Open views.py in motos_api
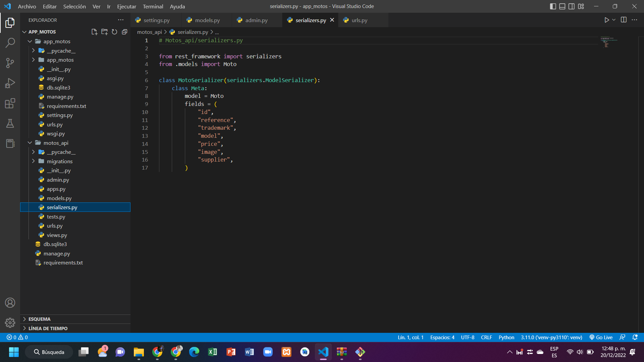Screen dimensions: 644x362 tap(75, 235)
